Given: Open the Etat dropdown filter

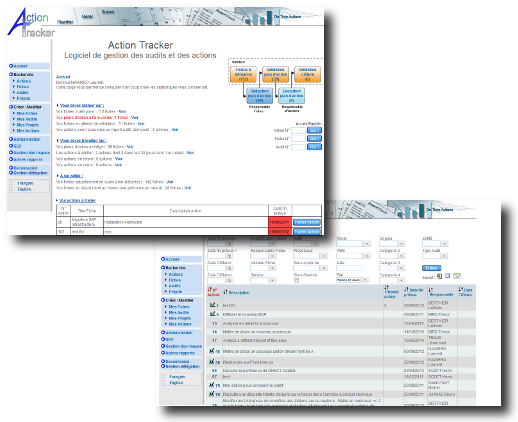Looking at the screenshot, I should coord(352,280).
